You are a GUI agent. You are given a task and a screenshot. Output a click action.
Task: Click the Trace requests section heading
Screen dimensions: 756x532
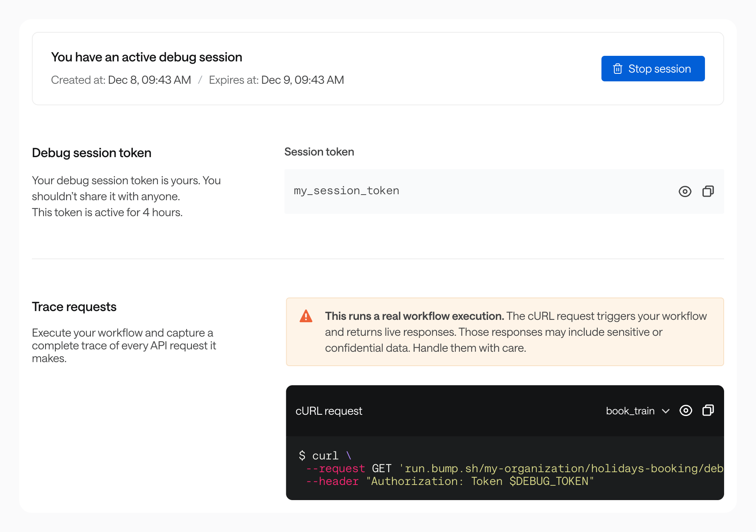pyautogui.click(x=74, y=306)
